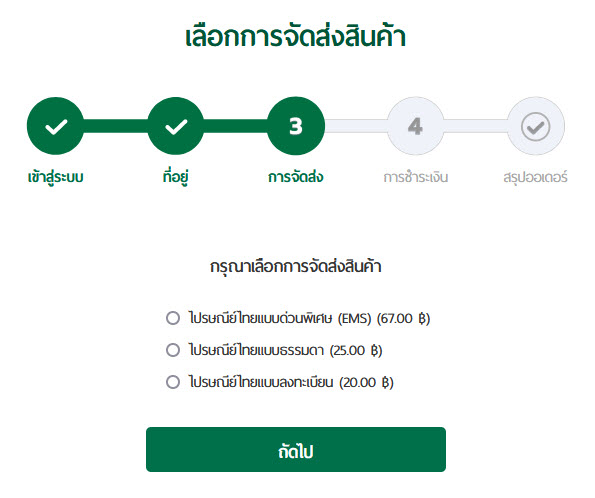
Task: Click the gray progress bar between steps 3 and 4
Action: tap(356, 126)
